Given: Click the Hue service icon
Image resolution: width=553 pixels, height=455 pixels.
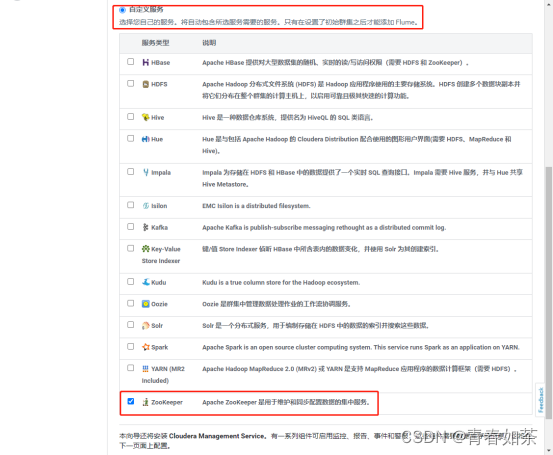Looking at the screenshot, I should tap(145, 139).
